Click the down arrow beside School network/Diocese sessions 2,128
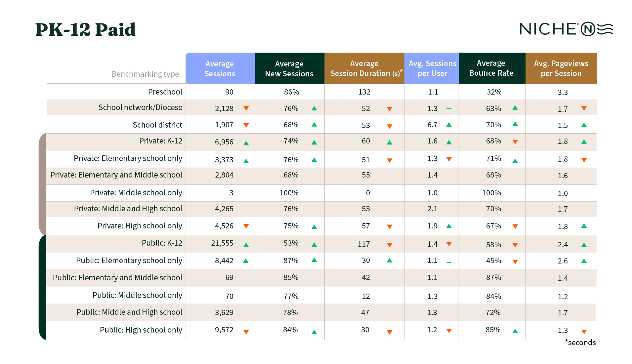The image size is (632, 364). 246,108
